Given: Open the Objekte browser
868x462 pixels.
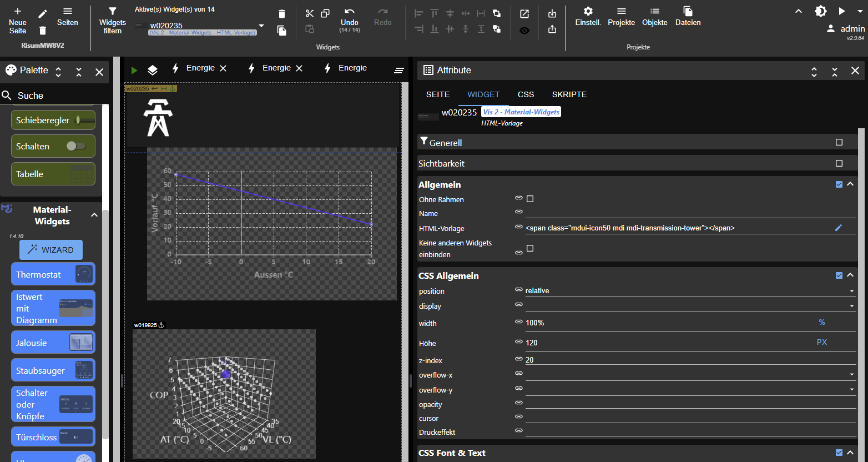Looking at the screenshot, I should point(654,12).
